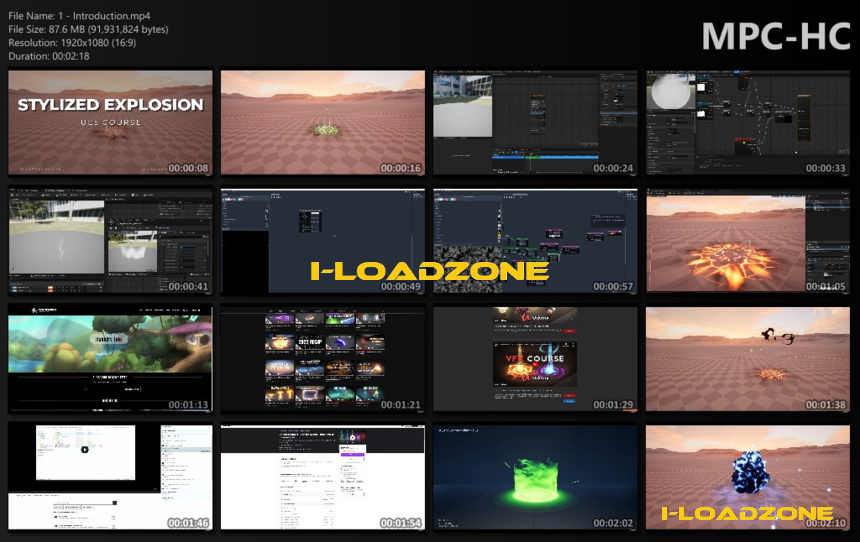Select the thumbnail stamped 00:00:49
This screenshot has height=542, width=860.
(x=322, y=241)
